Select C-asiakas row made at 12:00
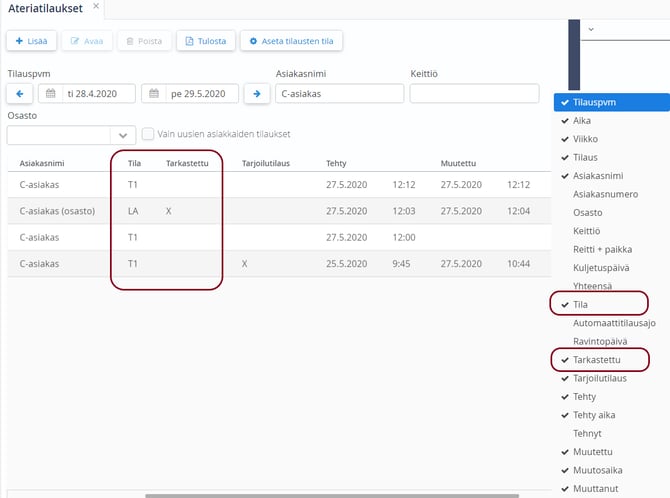The image size is (670, 498). 279,237
